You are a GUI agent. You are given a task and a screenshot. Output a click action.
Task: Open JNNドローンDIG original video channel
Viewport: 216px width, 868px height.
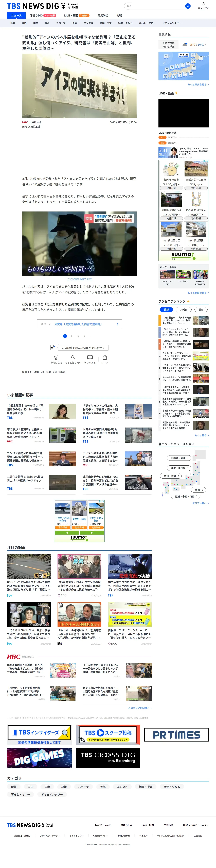[167, 278]
